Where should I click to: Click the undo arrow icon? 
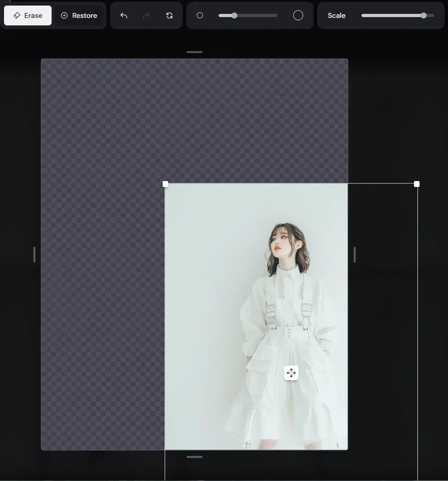coord(124,15)
